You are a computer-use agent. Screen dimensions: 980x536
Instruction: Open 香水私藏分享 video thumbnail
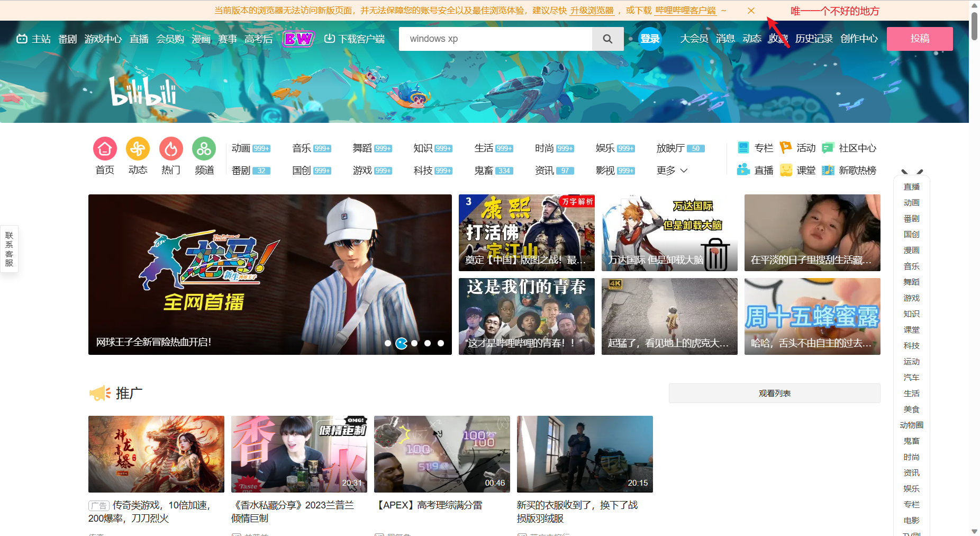(299, 454)
